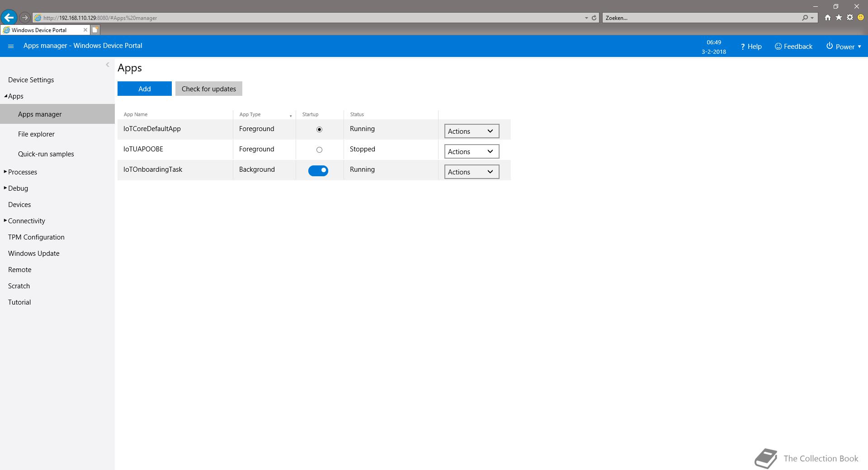
Task: Open Quick-run samples page
Action: pyautogui.click(x=46, y=154)
